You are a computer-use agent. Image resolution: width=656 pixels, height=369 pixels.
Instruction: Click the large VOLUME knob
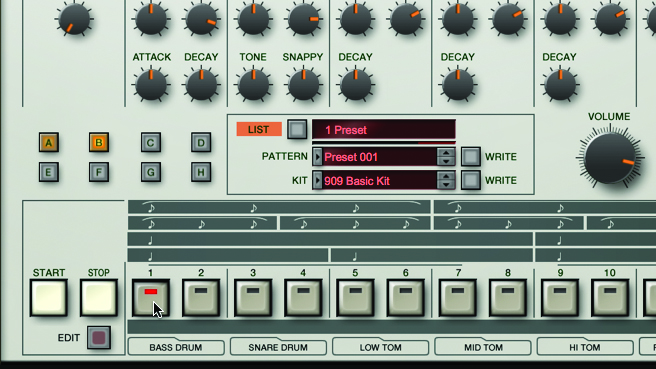pos(610,158)
